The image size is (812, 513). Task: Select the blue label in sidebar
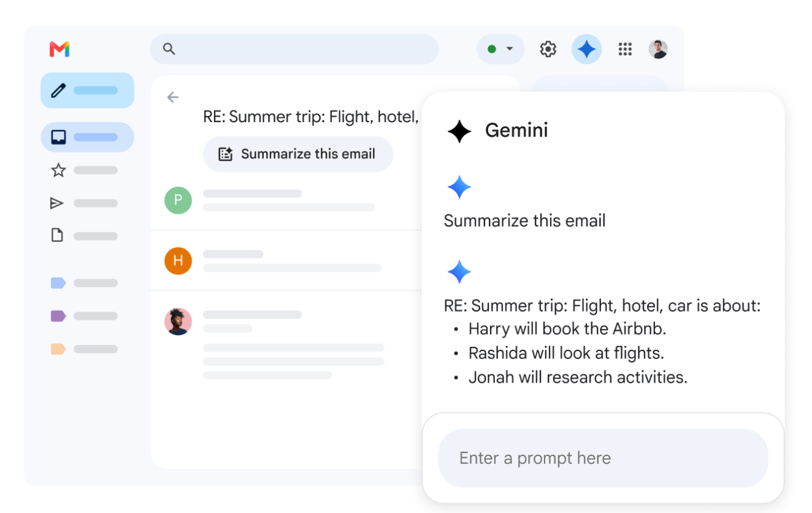[58, 283]
